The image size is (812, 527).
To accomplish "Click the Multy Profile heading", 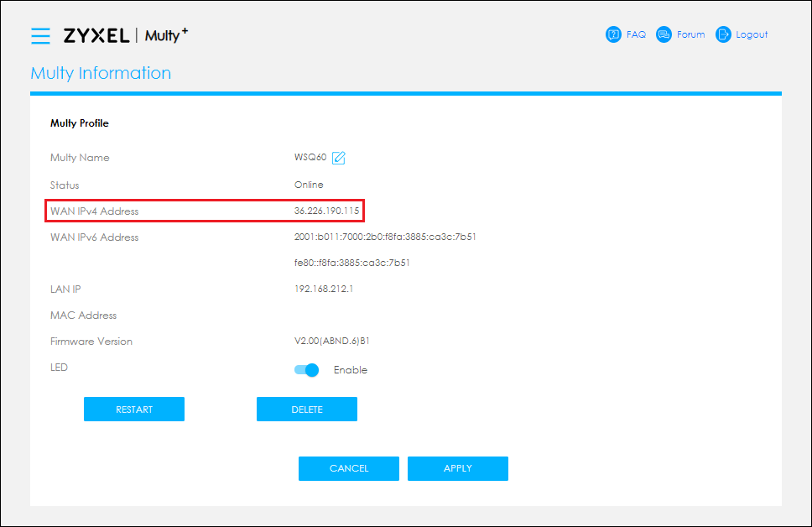I will click(x=79, y=123).
